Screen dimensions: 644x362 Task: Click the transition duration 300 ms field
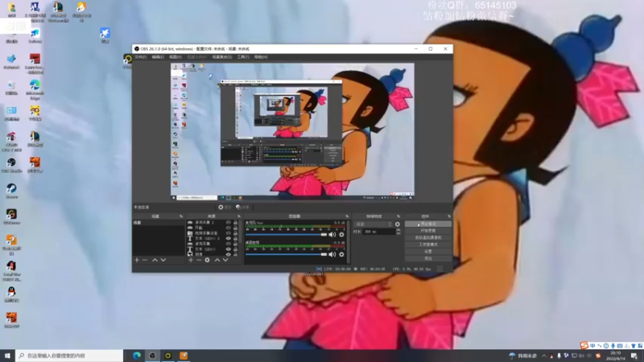(x=378, y=232)
